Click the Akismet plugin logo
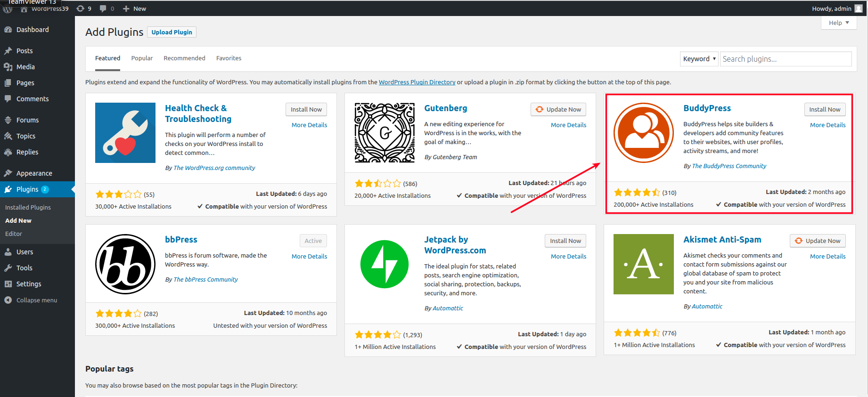The width and height of the screenshot is (868, 397). coord(644,264)
